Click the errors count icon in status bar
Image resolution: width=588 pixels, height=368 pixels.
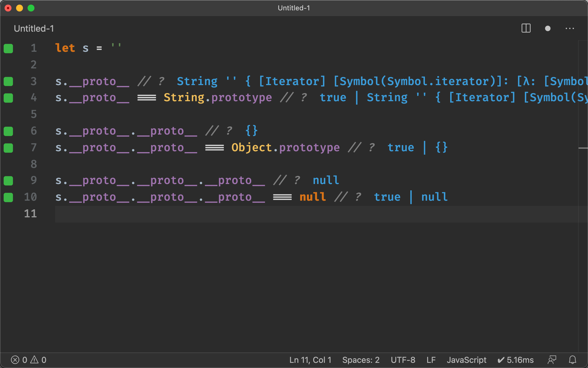[x=15, y=360]
